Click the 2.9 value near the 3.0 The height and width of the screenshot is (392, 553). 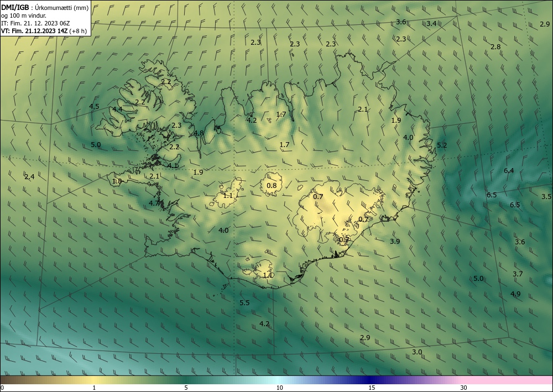(365, 338)
